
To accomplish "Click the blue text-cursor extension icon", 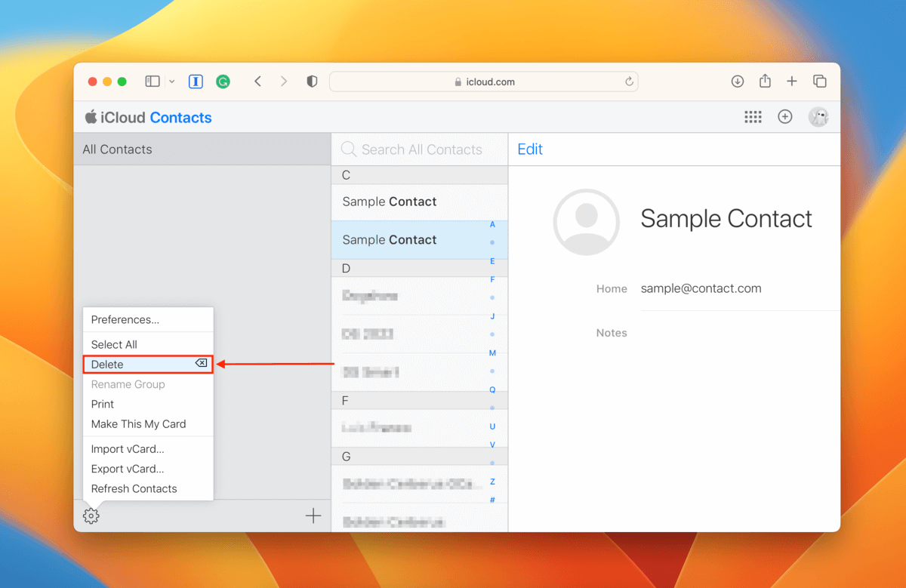I will (196, 82).
